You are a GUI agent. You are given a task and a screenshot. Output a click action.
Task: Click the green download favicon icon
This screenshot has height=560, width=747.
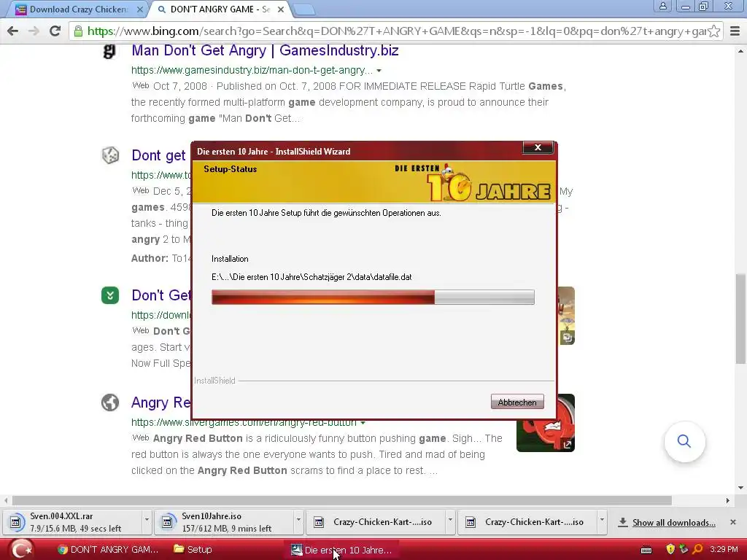tap(110, 295)
